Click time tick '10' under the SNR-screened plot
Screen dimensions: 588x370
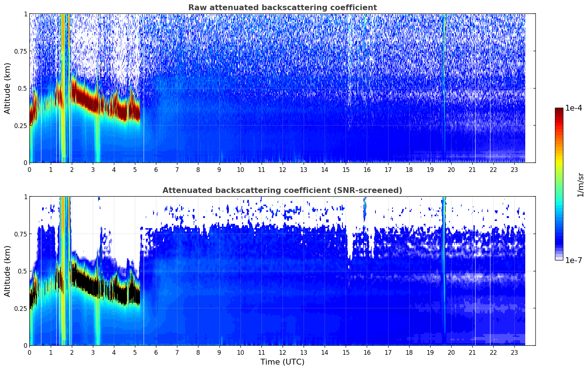pos(240,352)
